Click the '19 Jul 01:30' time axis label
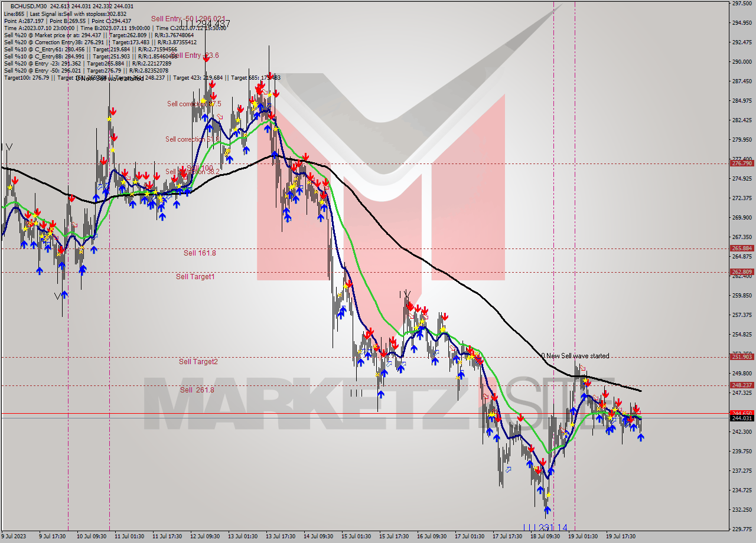The width and height of the screenshot is (756, 543). pyautogui.click(x=583, y=537)
